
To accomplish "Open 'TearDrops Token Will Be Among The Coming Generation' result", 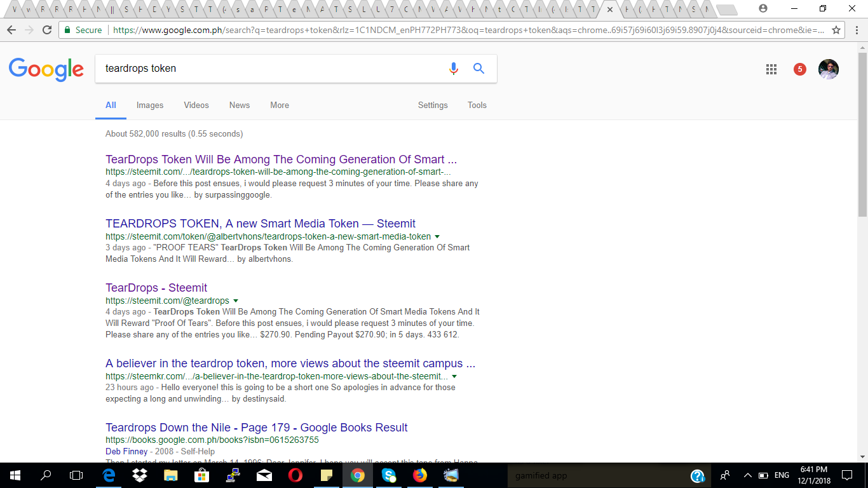I will [x=281, y=159].
